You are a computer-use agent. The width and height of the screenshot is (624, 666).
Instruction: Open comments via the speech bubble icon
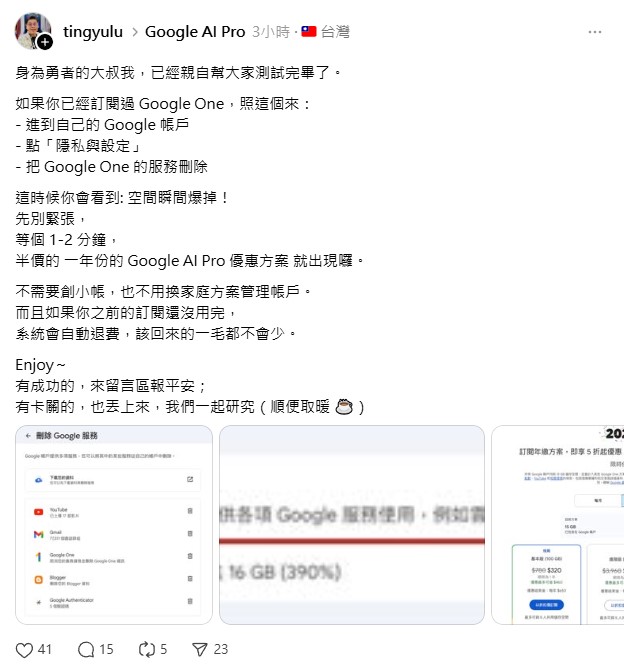pyautogui.click(x=86, y=649)
